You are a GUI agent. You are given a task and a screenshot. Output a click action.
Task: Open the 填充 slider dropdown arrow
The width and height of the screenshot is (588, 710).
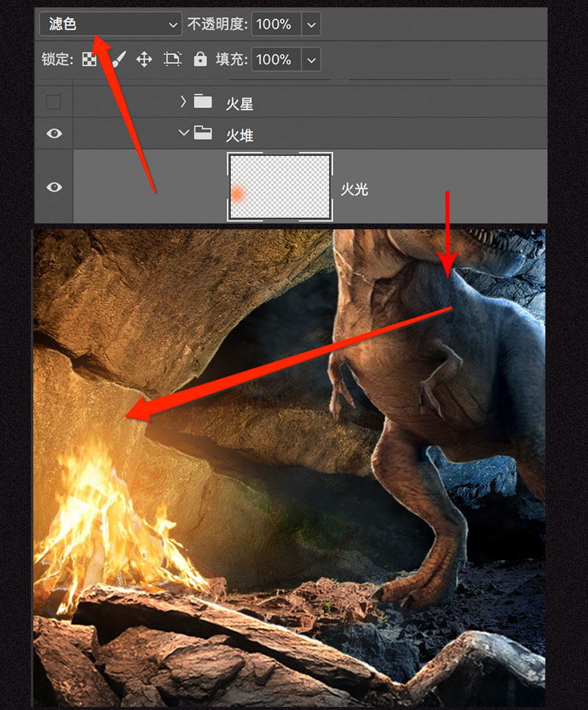[x=311, y=60]
